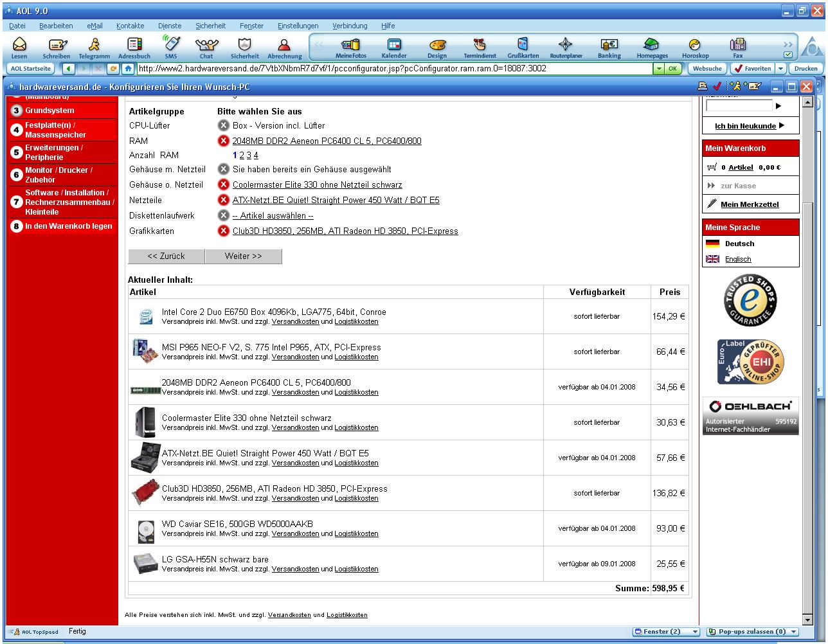The image size is (828, 644).
Task: Open Diskettenlaufwerk Artikel auswählen link
Action: (x=273, y=215)
